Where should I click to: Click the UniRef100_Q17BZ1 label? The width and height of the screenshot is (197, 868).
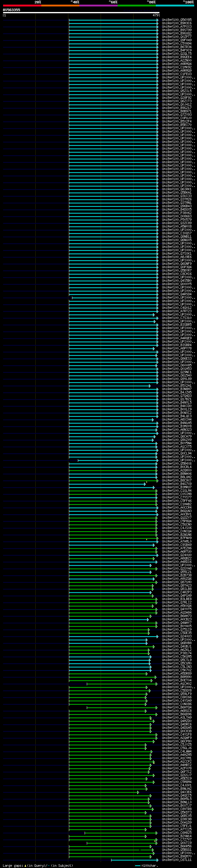(x=177, y=399)
